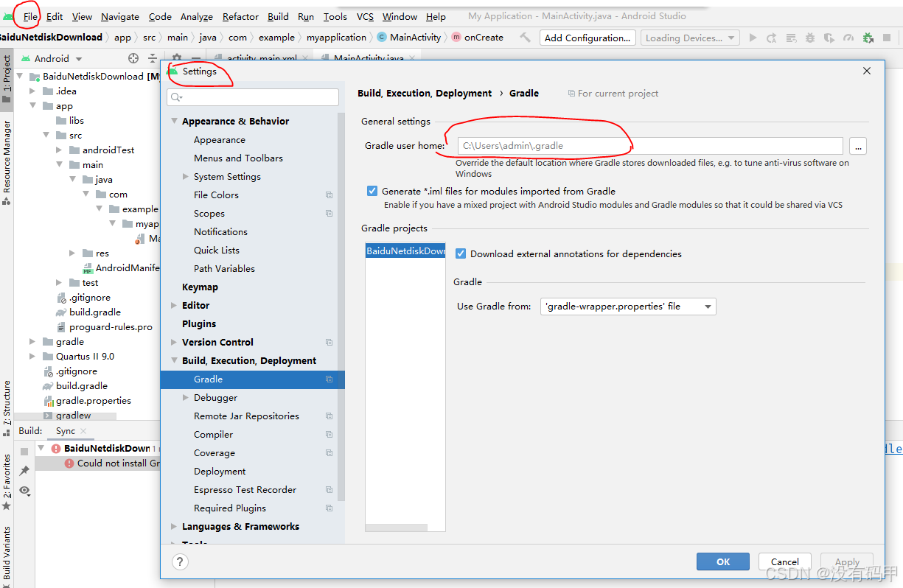Open the Tools menu
Viewport: 903px width, 588px height.
click(335, 16)
